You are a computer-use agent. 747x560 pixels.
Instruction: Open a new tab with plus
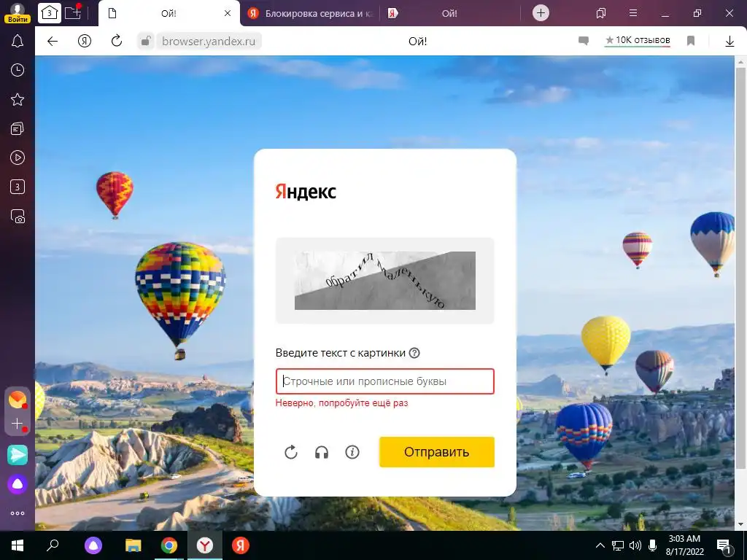point(541,13)
